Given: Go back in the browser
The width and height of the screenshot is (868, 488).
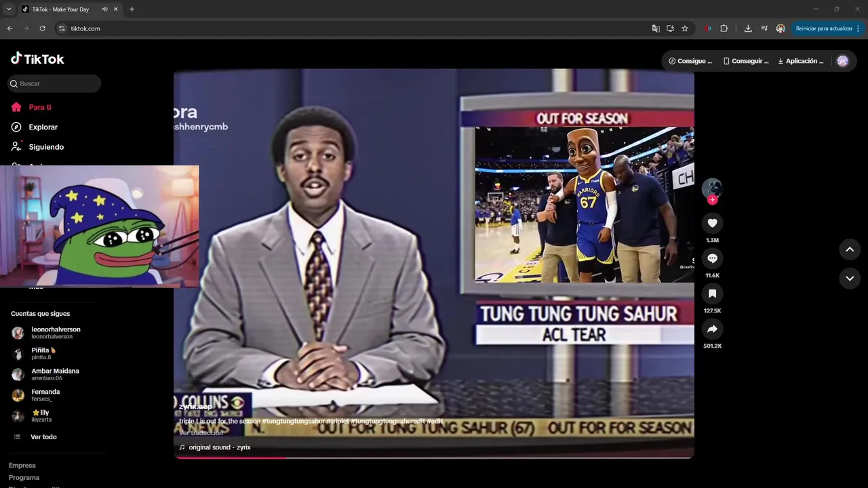Looking at the screenshot, I should (x=9, y=28).
